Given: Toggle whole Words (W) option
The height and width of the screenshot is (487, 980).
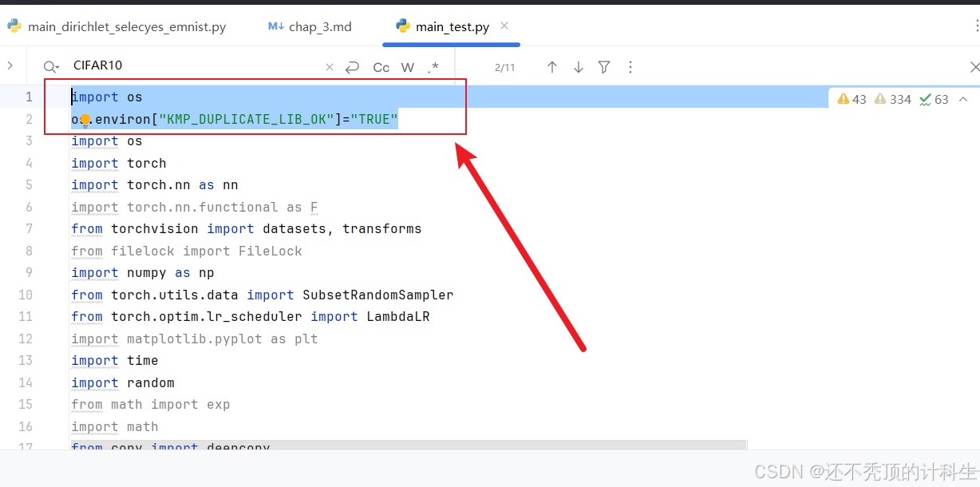Looking at the screenshot, I should pos(408,67).
